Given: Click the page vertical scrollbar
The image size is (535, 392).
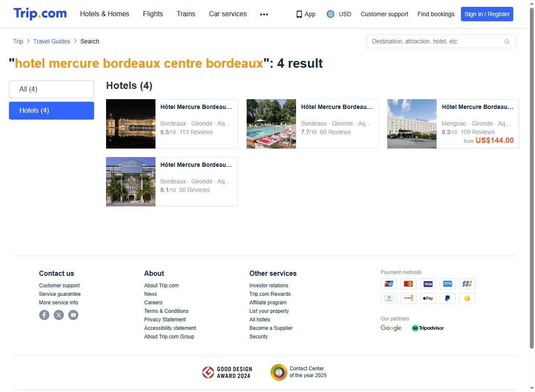Looking at the screenshot, I should 532,178.
